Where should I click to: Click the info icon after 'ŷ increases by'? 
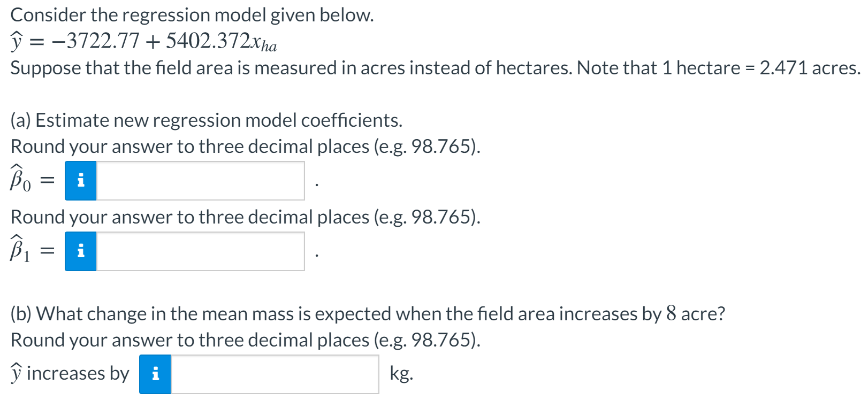pyautogui.click(x=155, y=374)
